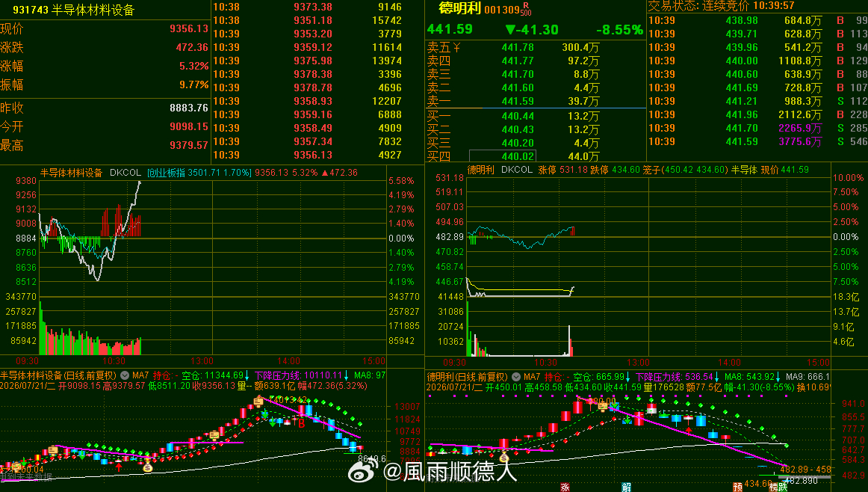Click the R 500 badge beside 001309
This screenshot has height=492, width=868.
(526, 9)
